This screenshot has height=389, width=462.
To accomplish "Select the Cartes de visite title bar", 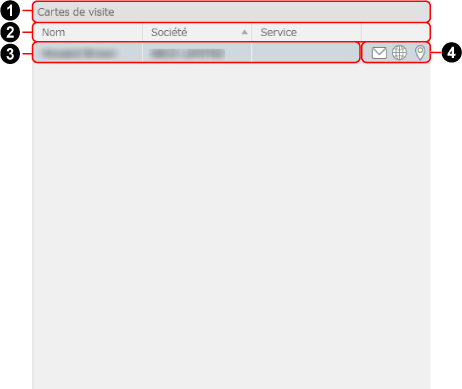I will click(231, 12).
